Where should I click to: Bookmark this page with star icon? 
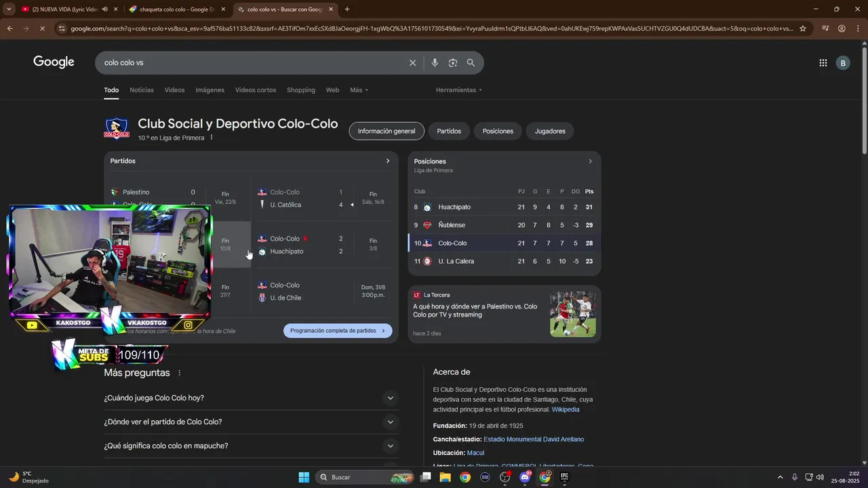[803, 28]
